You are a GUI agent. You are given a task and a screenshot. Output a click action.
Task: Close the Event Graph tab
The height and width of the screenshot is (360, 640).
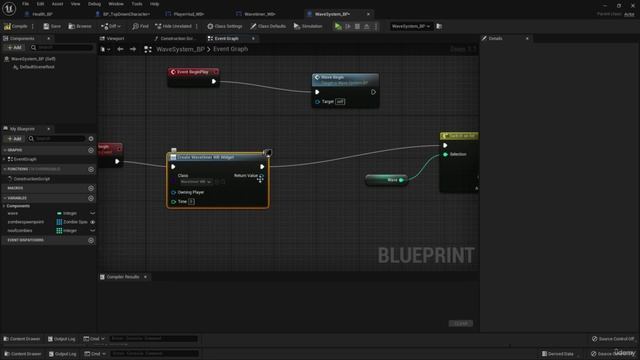click(x=253, y=38)
